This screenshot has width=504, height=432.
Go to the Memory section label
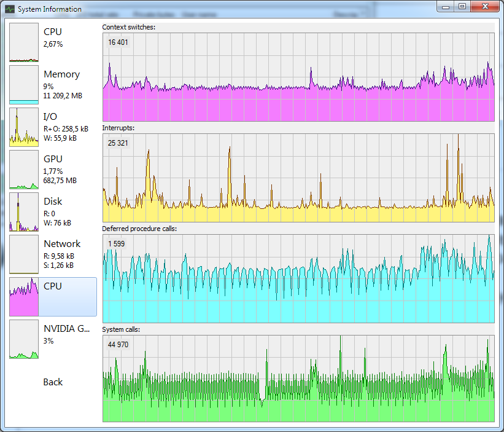(62, 74)
